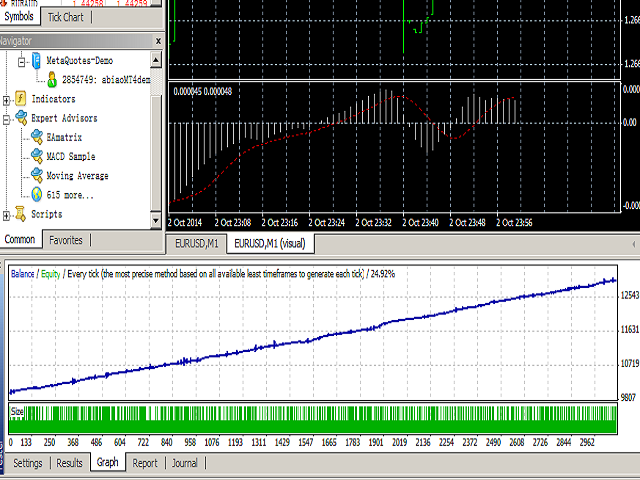Select MetaQuotes-Demo in Navigator tree

click(80, 60)
